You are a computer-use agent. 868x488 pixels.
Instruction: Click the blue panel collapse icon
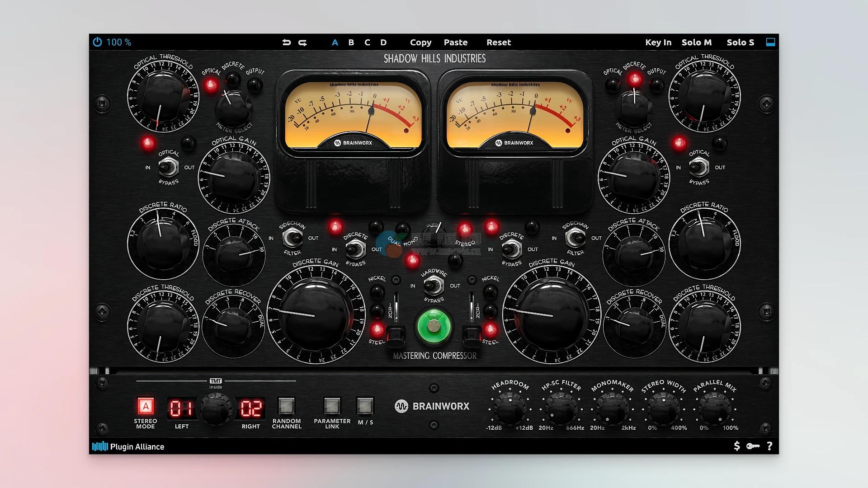tap(770, 42)
